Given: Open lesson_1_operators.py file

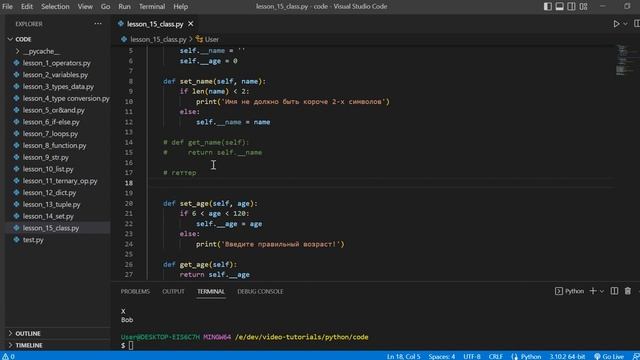Looking at the screenshot, I should coord(57,63).
